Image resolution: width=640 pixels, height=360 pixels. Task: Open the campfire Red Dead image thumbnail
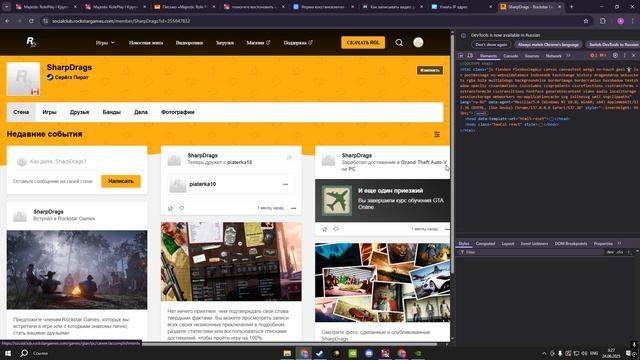pyautogui.click(x=77, y=270)
